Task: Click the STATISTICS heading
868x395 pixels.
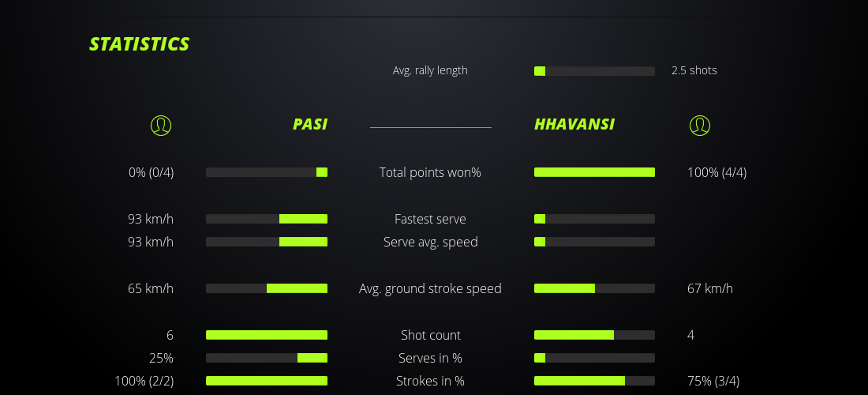Action: tap(140, 44)
